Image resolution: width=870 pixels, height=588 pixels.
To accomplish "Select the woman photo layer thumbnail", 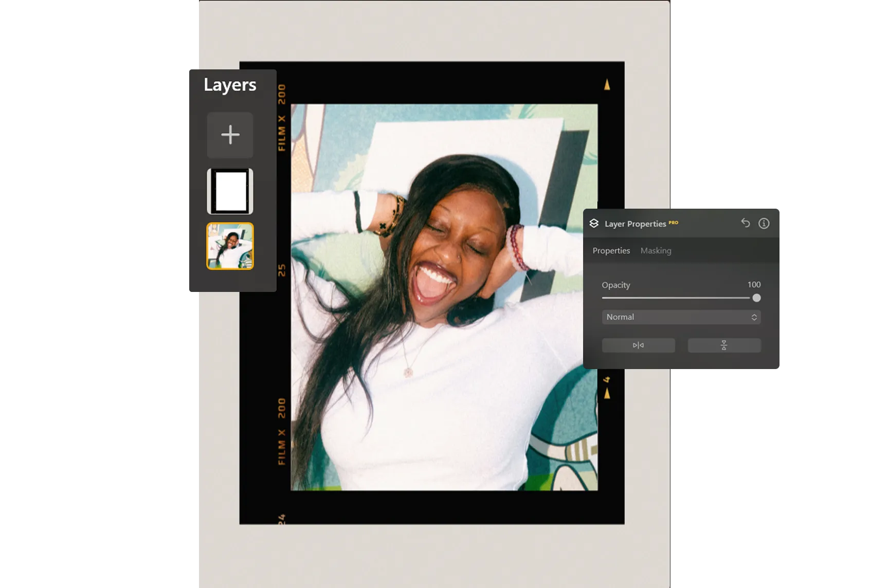I will point(230,246).
